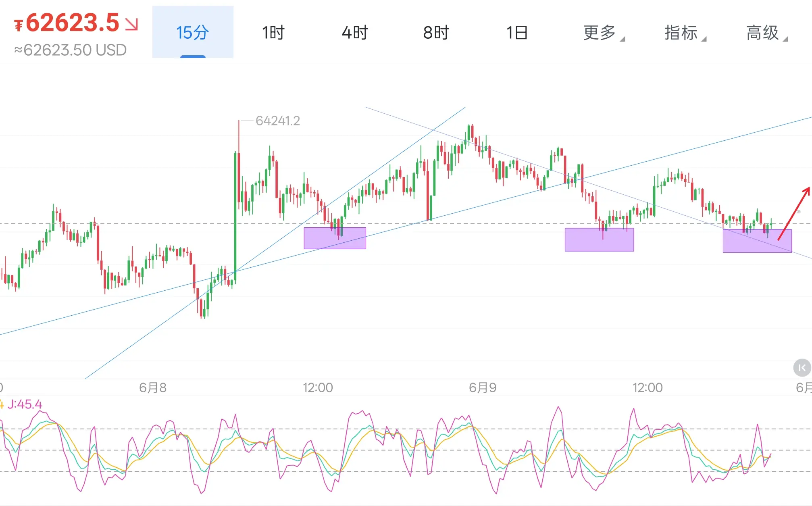Viewport: 812px width, 506px height.
Task: Switch to the 4时 timeframe
Action: (x=355, y=32)
